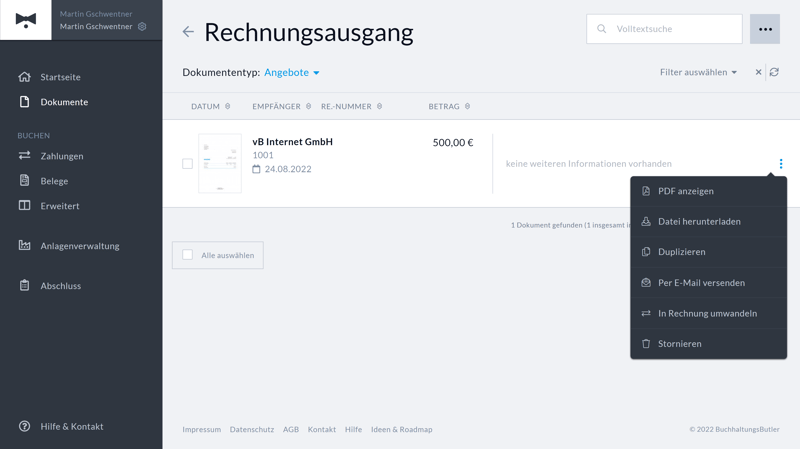Click the vertical dots on vB Internet row
Screen dimensions: 800x449
click(780, 164)
